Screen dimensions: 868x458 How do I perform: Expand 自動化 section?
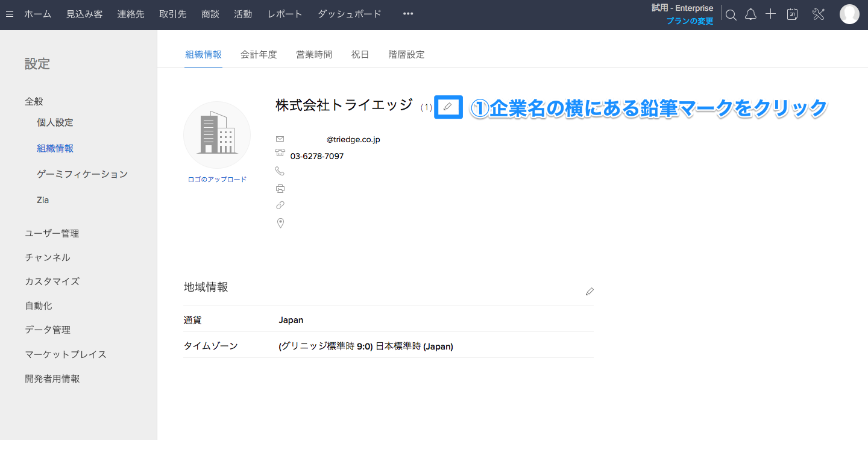(x=39, y=306)
